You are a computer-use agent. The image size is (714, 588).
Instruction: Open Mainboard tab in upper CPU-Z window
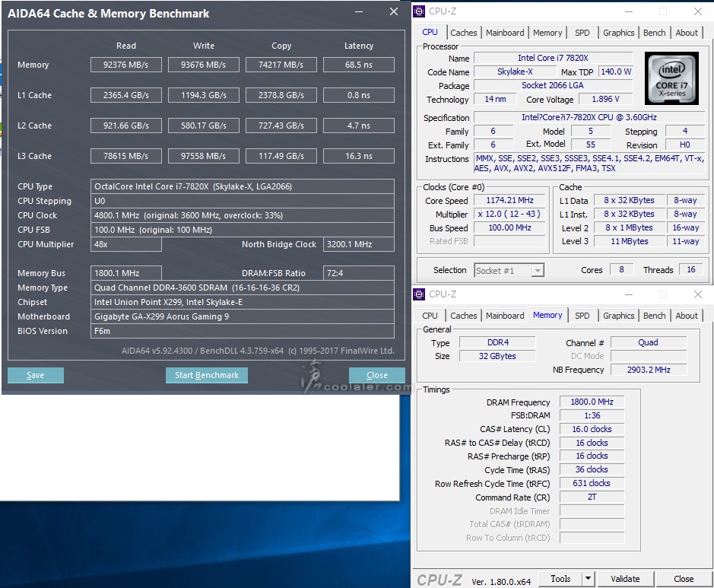pyautogui.click(x=505, y=33)
